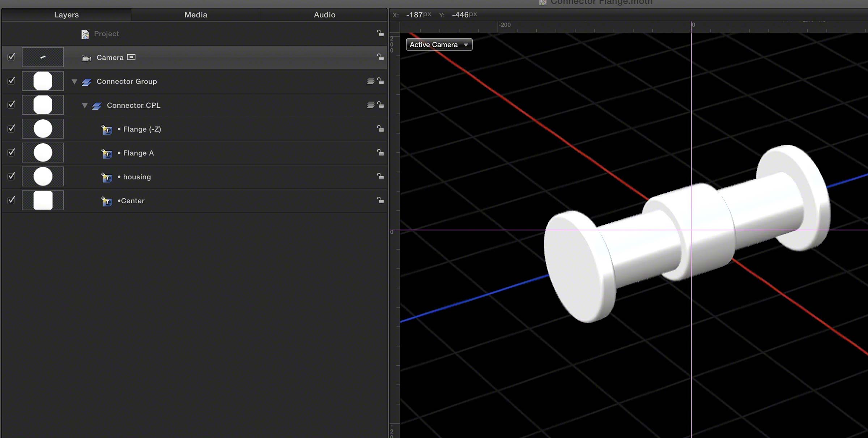The image size is (868, 438).
Task: Click the Project document icon
Action: click(x=85, y=34)
